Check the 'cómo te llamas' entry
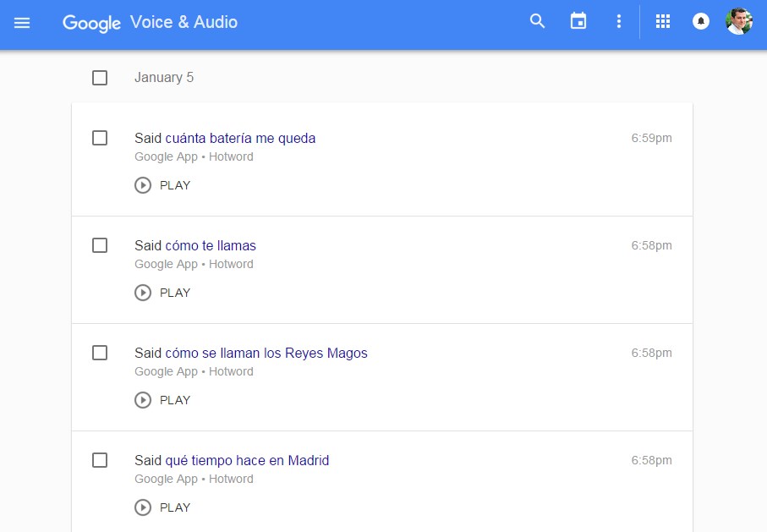 pyautogui.click(x=100, y=245)
